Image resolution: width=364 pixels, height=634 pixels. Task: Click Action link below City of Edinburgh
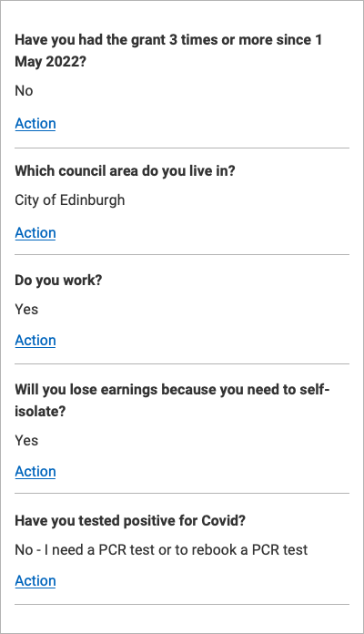35,233
